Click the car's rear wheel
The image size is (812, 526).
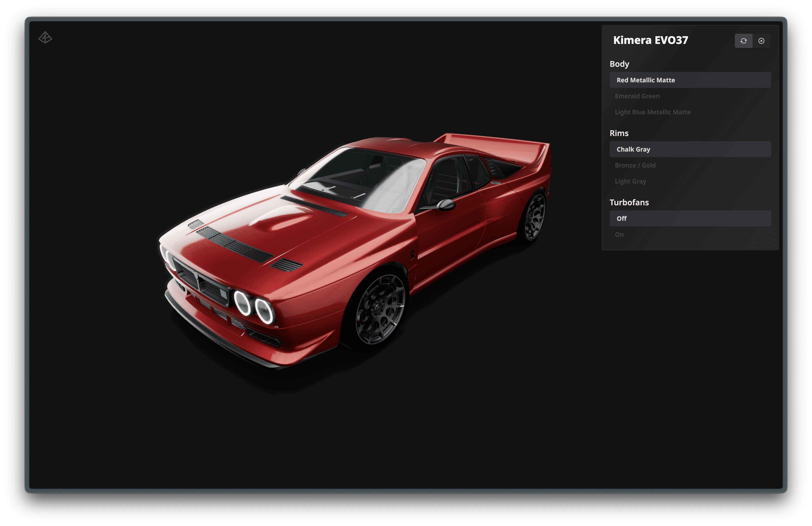pyautogui.click(x=534, y=217)
